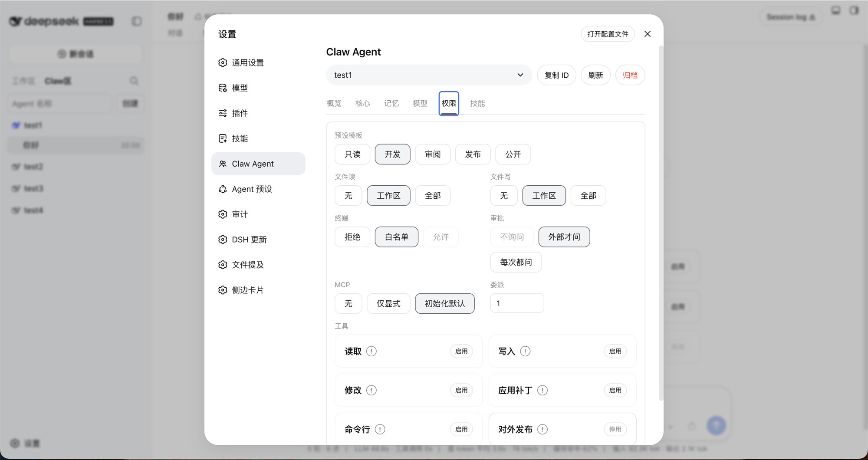Toggle the 应用补丁 tool 启用 switch
Image resolution: width=868 pixels, height=460 pixels.
(615, 390)
